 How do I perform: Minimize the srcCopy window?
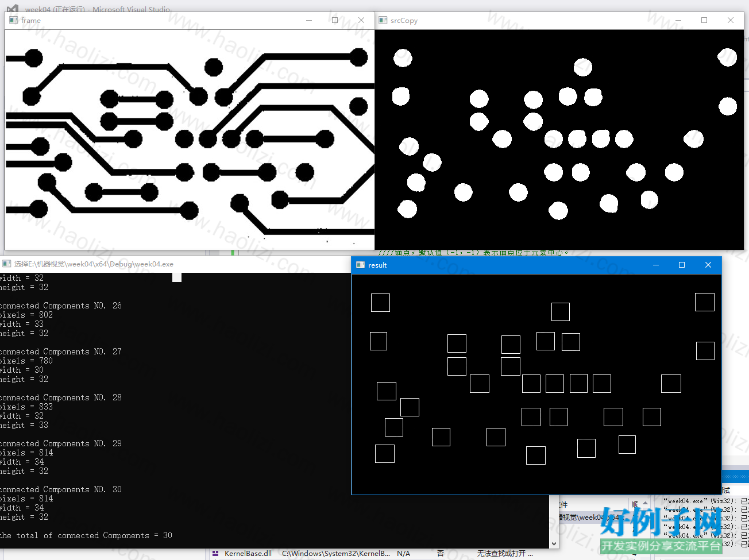pyautogui.click(x=678, y=20)
